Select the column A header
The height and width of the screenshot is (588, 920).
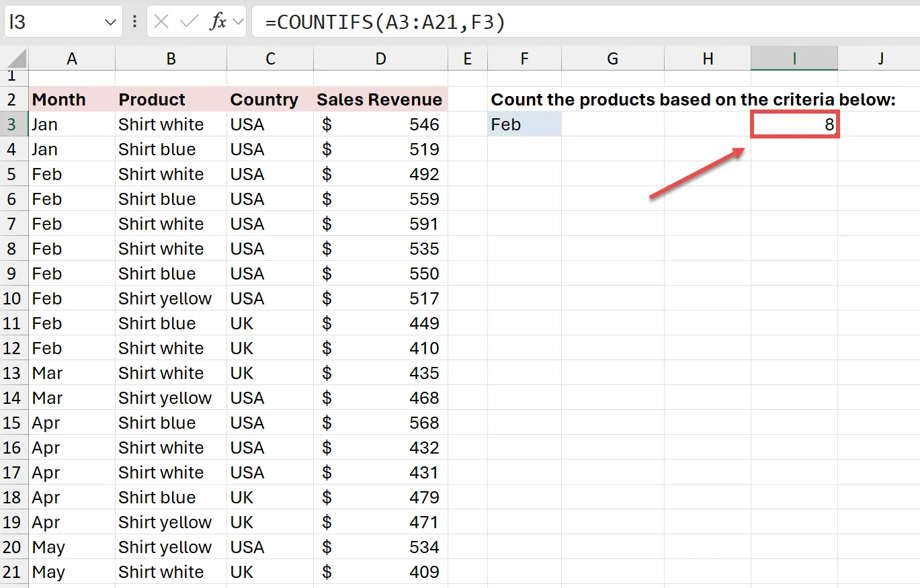point(71,59)
